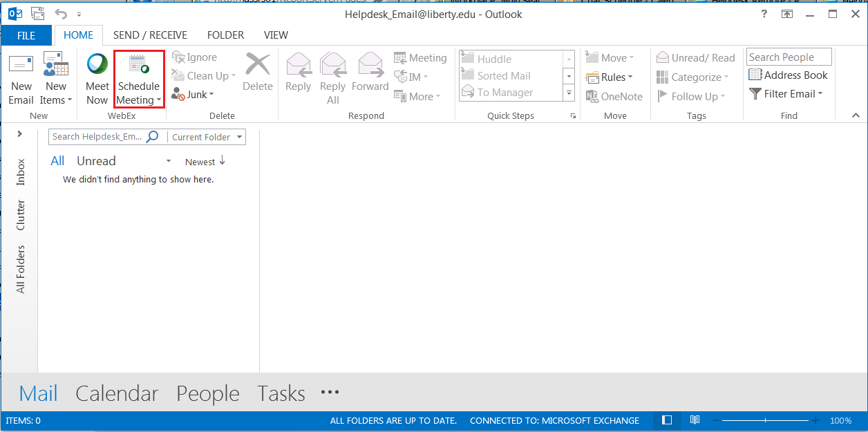
Task: Open the Clutter folder shortcut
Action: point(21,215)
